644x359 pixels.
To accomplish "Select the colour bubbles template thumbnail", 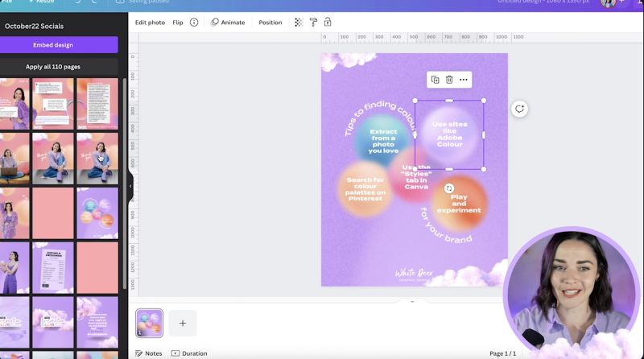I will (x=97, y=213).
